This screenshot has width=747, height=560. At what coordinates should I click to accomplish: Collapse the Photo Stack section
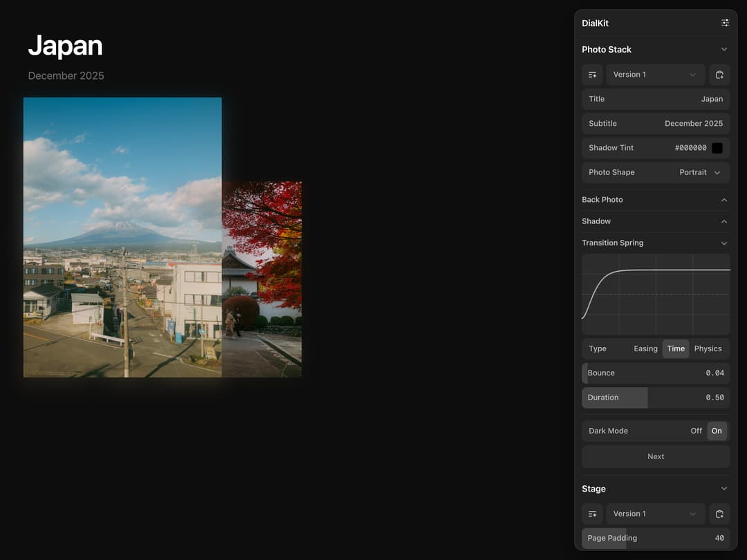(x=724, y=50)
